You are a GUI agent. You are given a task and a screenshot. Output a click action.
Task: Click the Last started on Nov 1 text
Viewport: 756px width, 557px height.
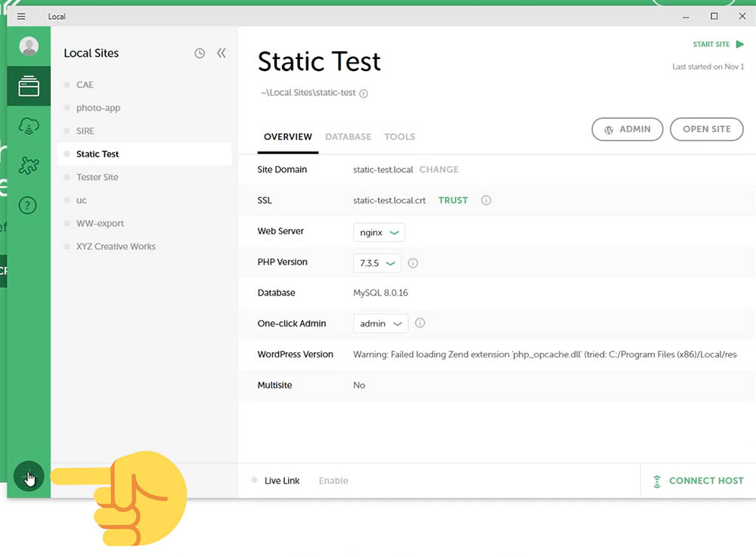[x=708, y=67]
